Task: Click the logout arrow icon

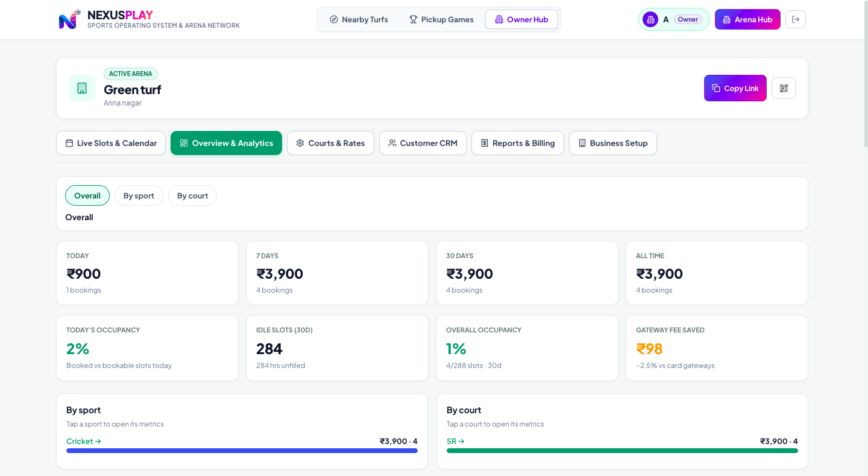Action: point(796,19)
